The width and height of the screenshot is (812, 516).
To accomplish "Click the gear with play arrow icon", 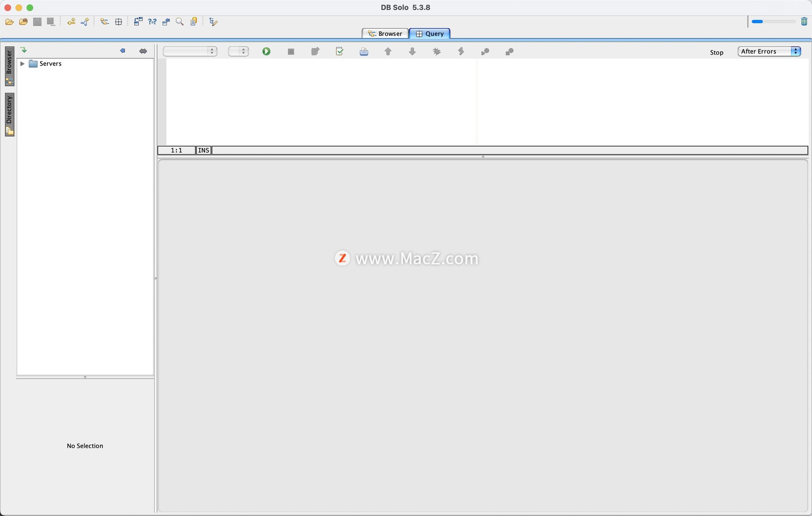I will (x=485, y=52).
